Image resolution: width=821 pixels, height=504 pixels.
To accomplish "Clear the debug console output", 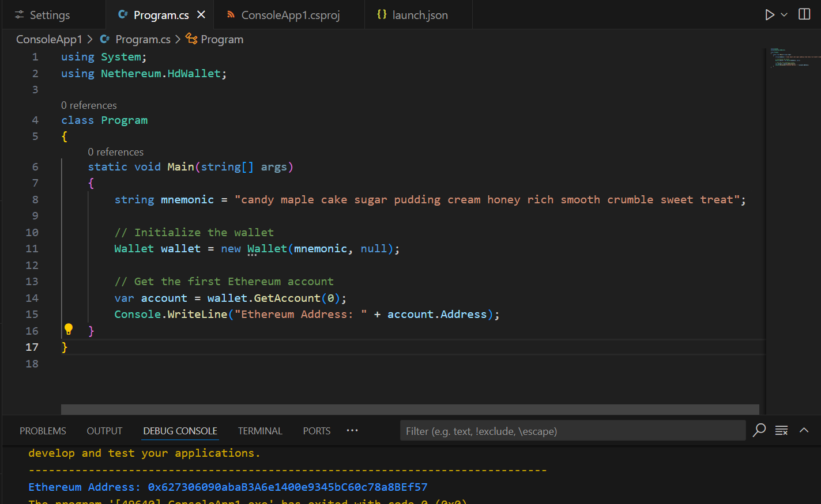I will pos(782,430).
